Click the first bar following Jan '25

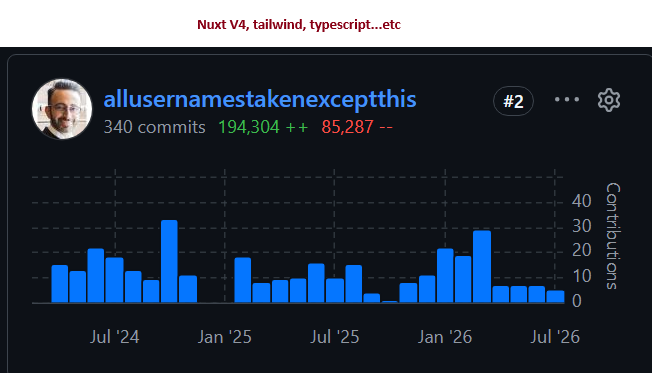(x=243, y=280)
